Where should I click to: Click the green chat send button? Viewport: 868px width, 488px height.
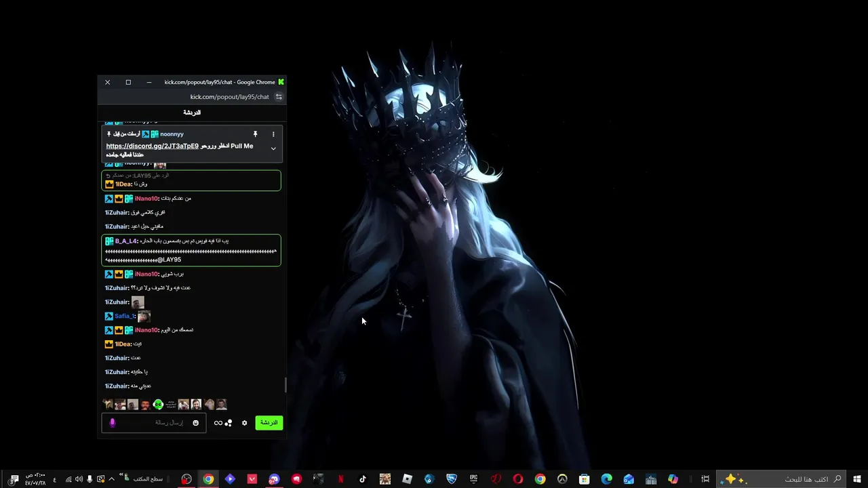pyautogui.click(x=269, y=422)
